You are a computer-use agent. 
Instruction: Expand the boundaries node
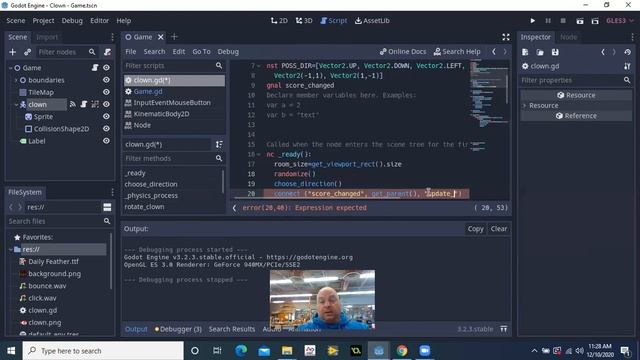tap(16, 80)
